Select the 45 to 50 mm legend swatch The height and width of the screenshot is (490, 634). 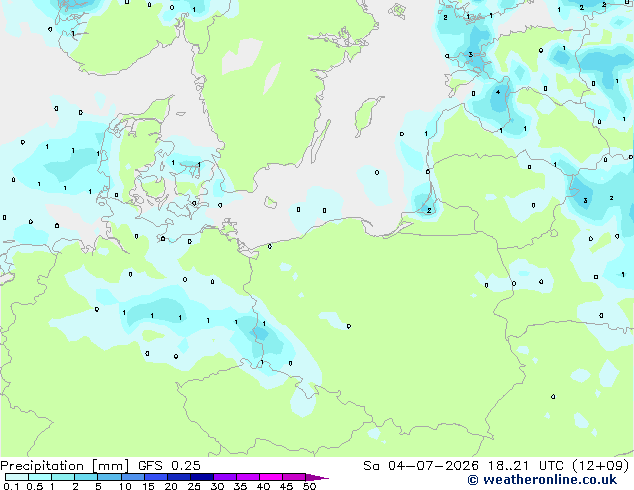click(294, 477)
